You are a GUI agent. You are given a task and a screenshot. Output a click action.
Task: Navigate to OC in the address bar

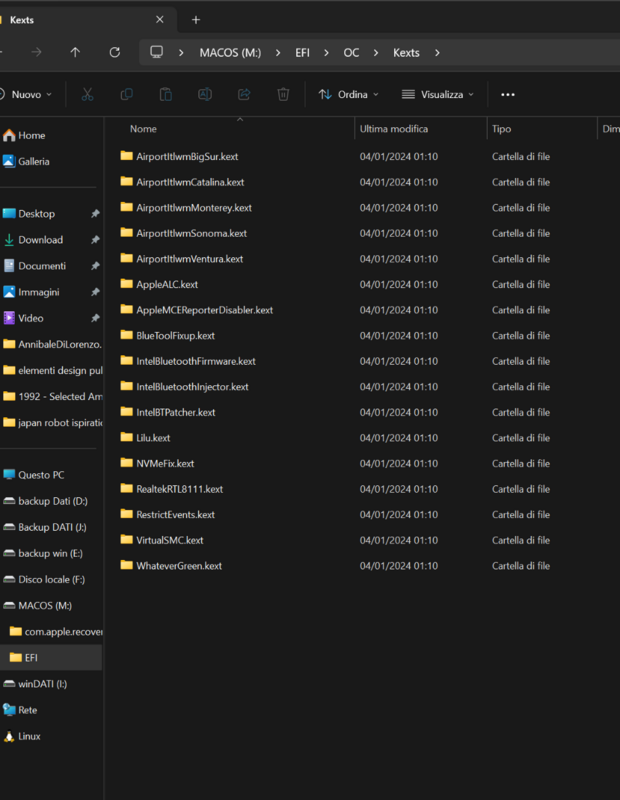click(x=351, y=53)
